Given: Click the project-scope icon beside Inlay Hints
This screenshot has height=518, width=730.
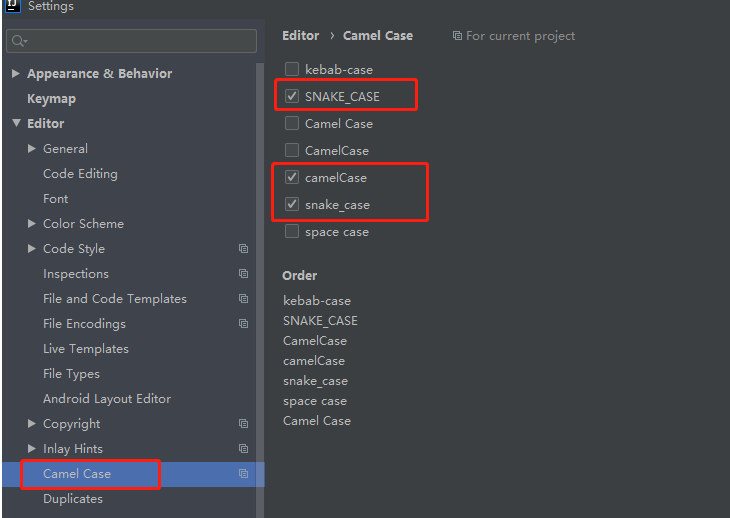Looking at the screenshot, I should click(243, 449).
